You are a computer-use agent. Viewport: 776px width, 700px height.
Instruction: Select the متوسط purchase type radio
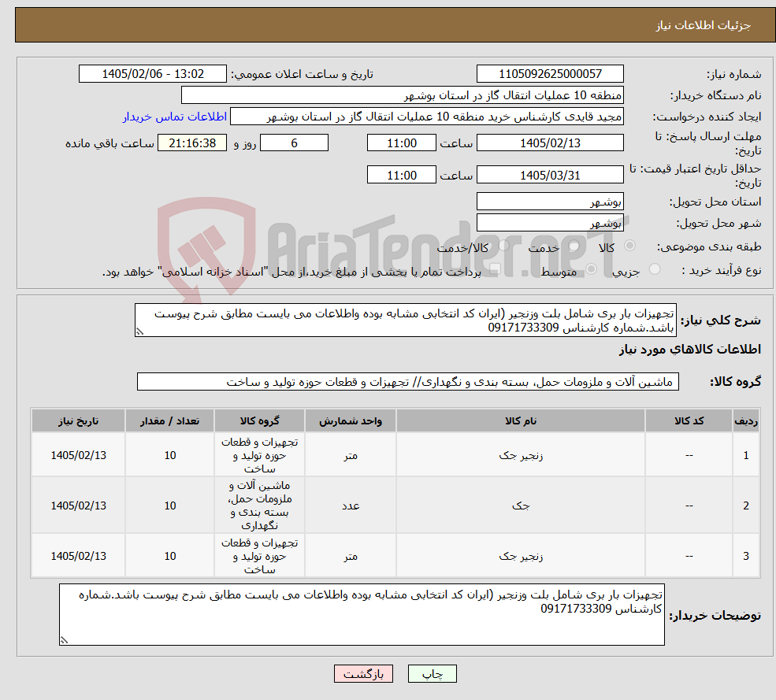click(x=591, y=269)
